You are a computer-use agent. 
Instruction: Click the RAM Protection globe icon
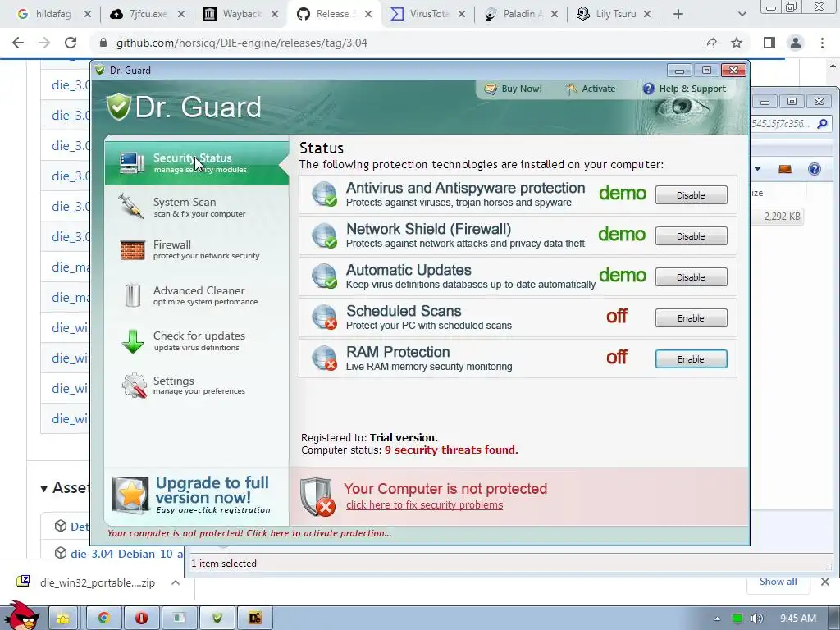pyautogui.click(x=324, y=358)
